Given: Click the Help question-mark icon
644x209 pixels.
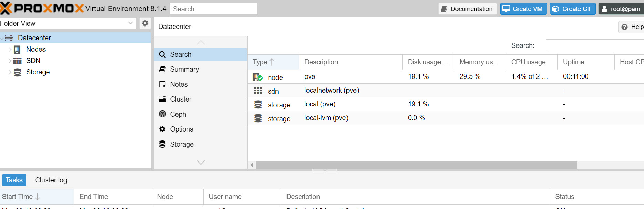Looking at the screenshot, I should [624, 27].
